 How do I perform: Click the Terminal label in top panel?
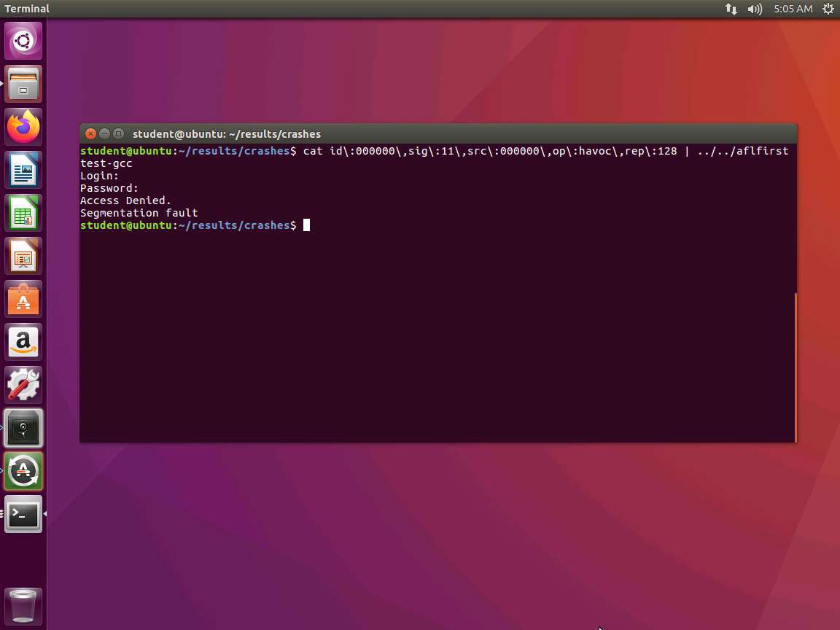coord(27,9)
